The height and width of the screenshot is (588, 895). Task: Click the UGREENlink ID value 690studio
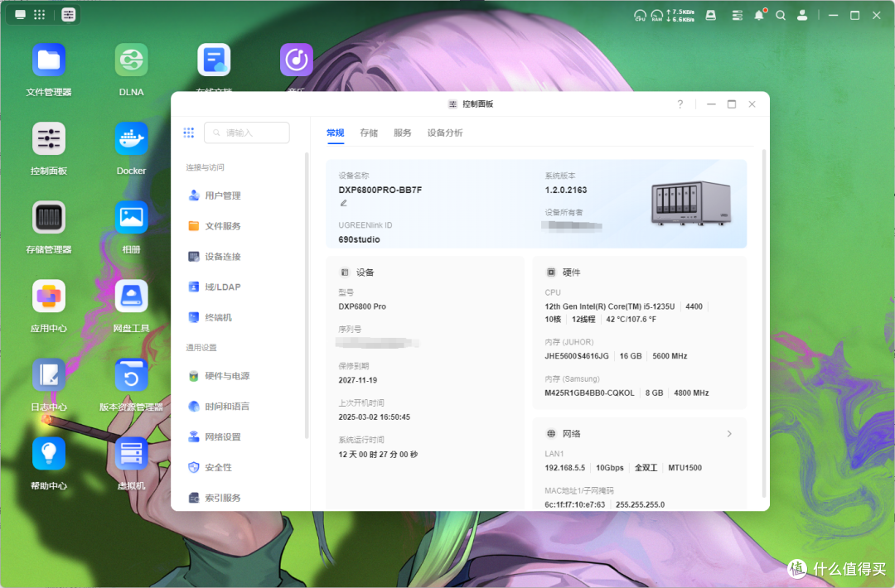359,239
